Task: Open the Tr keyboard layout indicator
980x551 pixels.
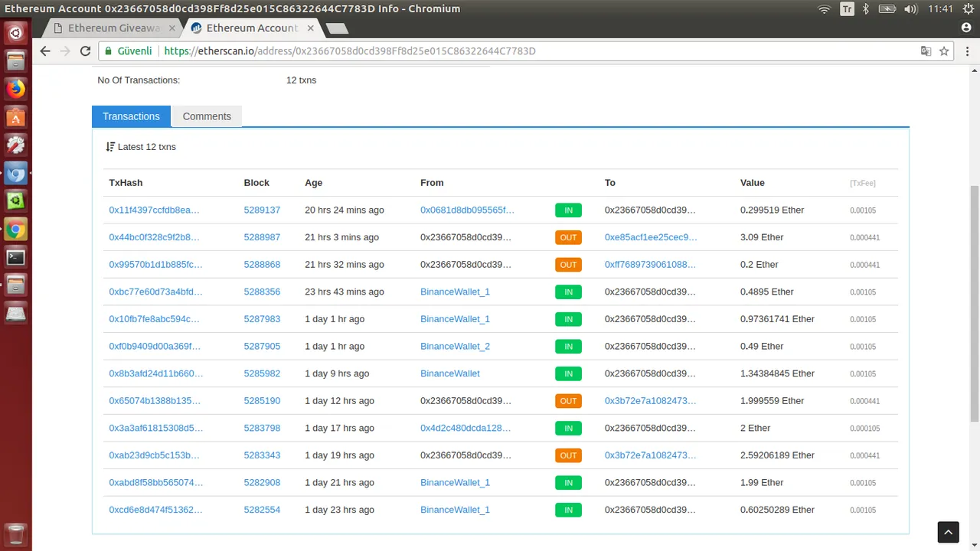Action: click(847, 9)
